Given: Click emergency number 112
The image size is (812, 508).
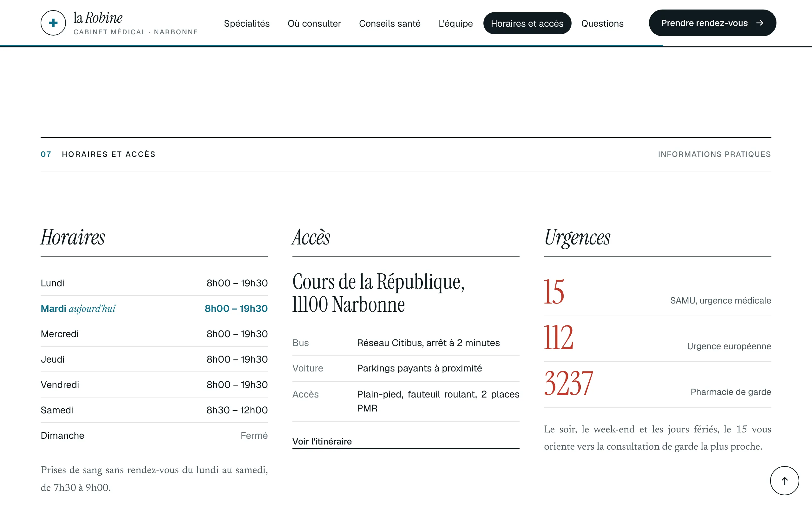Looking at the screenshot, I should 558,337.
